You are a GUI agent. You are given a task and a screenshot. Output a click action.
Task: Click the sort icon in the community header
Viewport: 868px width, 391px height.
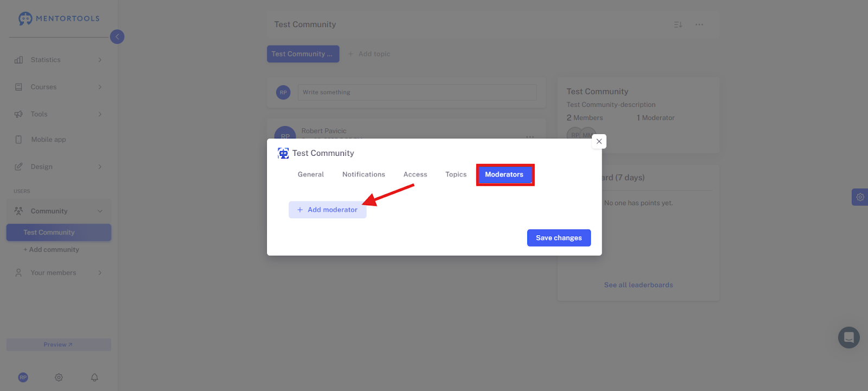[678, 24]
